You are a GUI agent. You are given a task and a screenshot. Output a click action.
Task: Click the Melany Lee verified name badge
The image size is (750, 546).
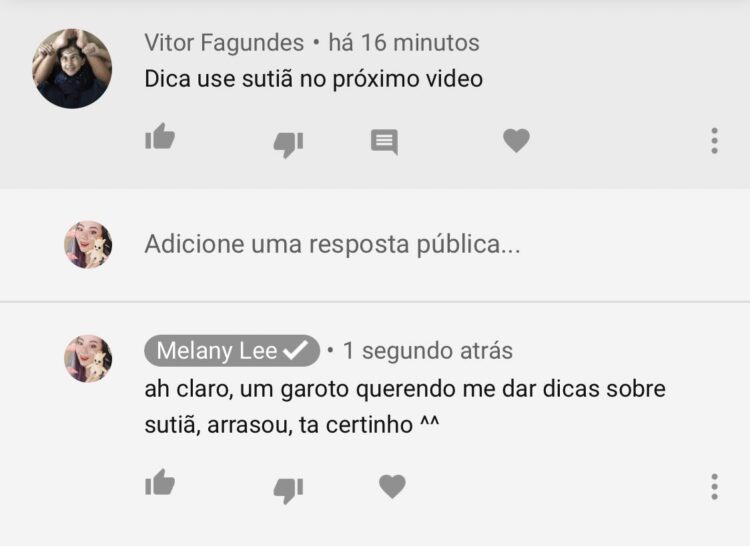(232, 351)
